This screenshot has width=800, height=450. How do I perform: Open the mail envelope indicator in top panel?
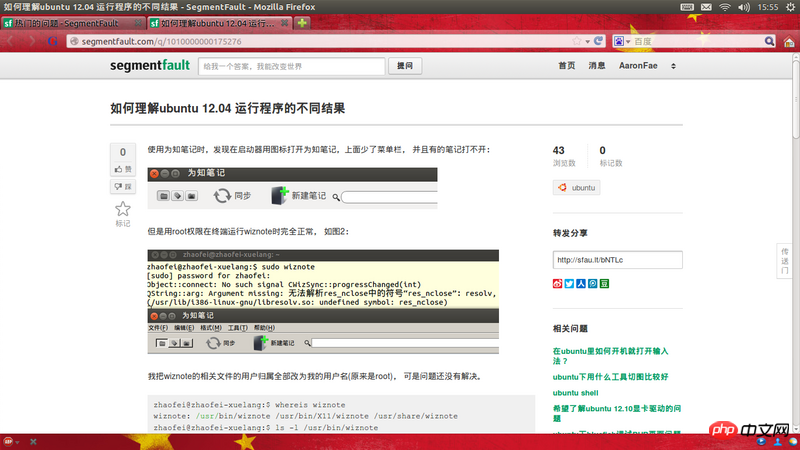[x=706, y=7]
